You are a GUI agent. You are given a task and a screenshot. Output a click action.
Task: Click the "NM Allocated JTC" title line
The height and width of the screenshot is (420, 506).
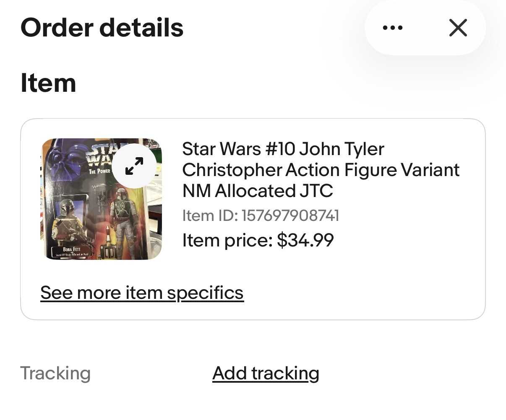257,191
